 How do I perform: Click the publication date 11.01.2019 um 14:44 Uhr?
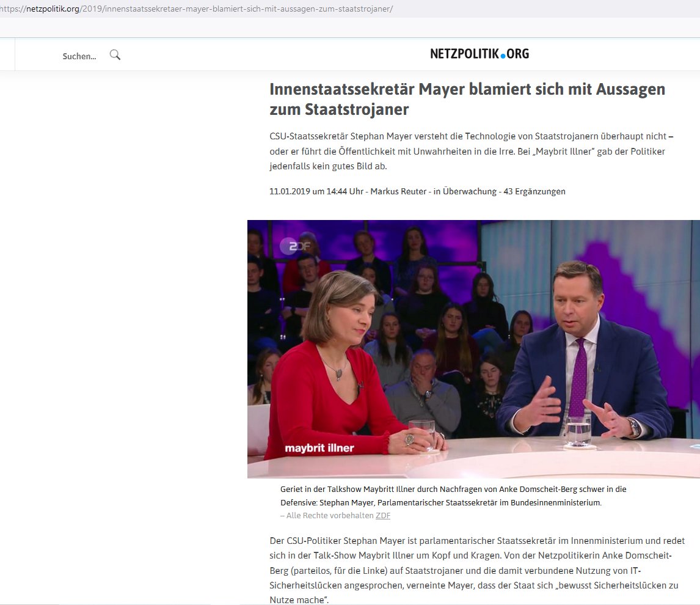click(x=316, y=191)
